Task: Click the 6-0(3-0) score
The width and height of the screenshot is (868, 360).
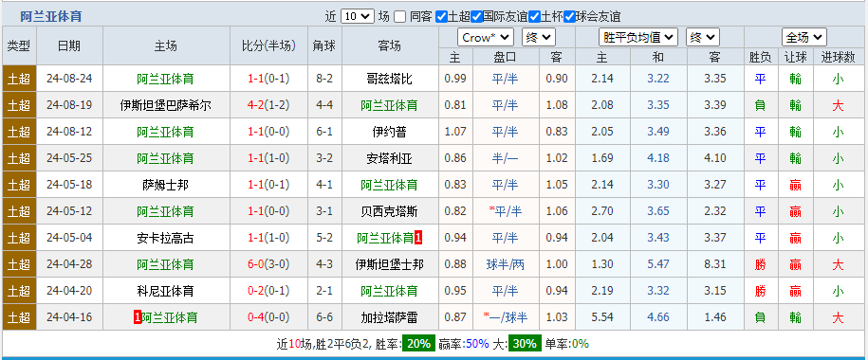Action: click(x=268, y=264)
